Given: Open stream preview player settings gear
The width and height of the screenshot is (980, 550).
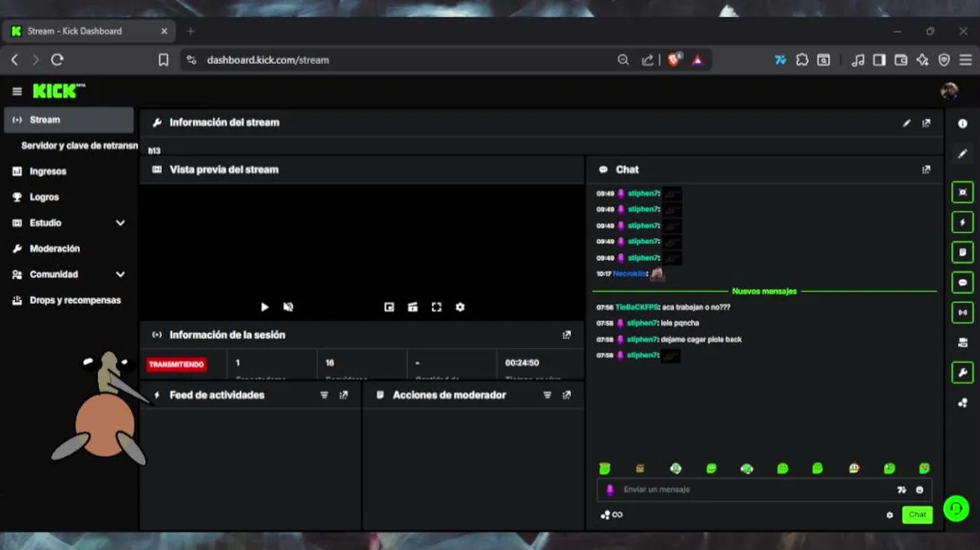Looking at the screenshot, I should pos(460,307).
